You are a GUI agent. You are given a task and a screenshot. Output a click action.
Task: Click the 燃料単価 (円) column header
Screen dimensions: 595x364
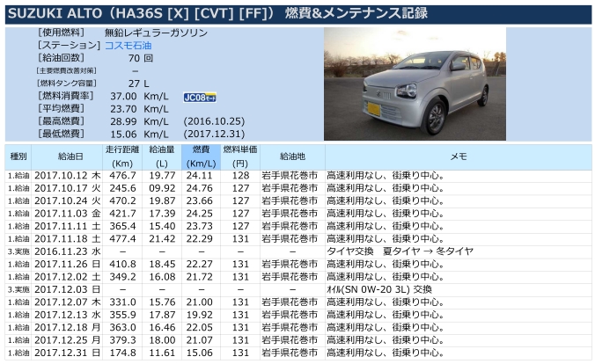pos(240,157)
